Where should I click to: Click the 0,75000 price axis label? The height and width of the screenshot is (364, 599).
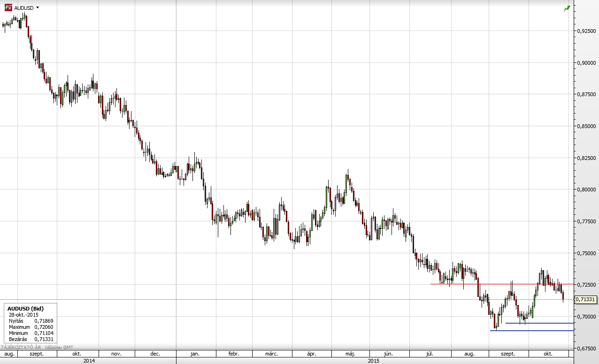coord(587,253)
